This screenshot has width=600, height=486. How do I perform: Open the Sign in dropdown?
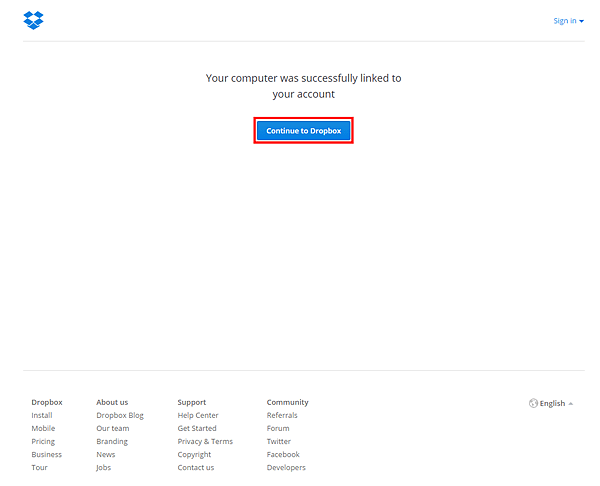(x=568, y=21)
